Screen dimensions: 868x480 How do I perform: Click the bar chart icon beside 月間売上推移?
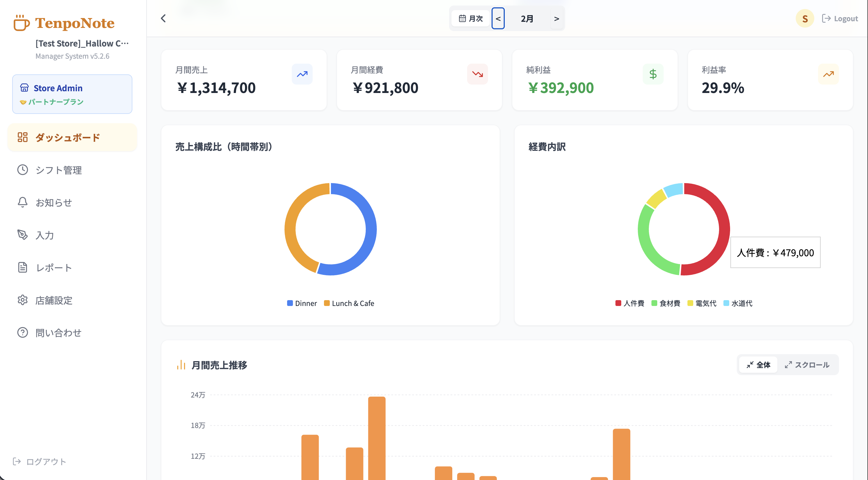(x=181, y=365)
